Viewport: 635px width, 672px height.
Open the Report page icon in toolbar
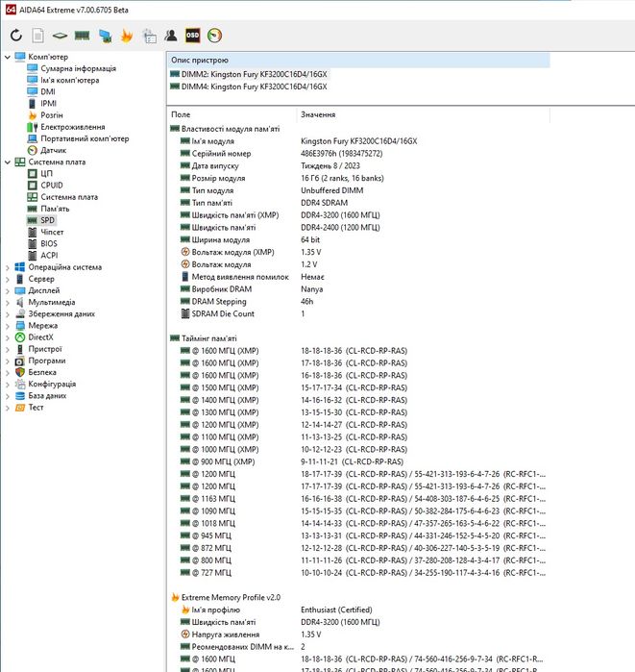(38, 36)
